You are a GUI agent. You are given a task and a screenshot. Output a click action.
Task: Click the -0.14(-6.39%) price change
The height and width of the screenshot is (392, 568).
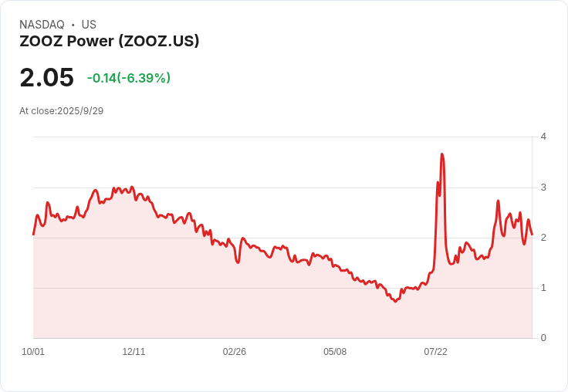click(x=129, y=78)
